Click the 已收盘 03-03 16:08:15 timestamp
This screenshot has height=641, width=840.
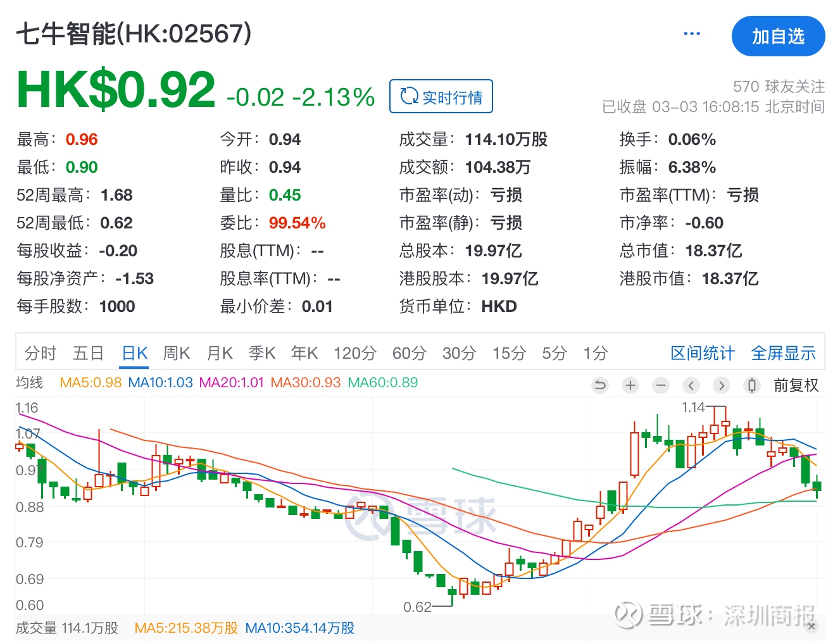(713, 106)
